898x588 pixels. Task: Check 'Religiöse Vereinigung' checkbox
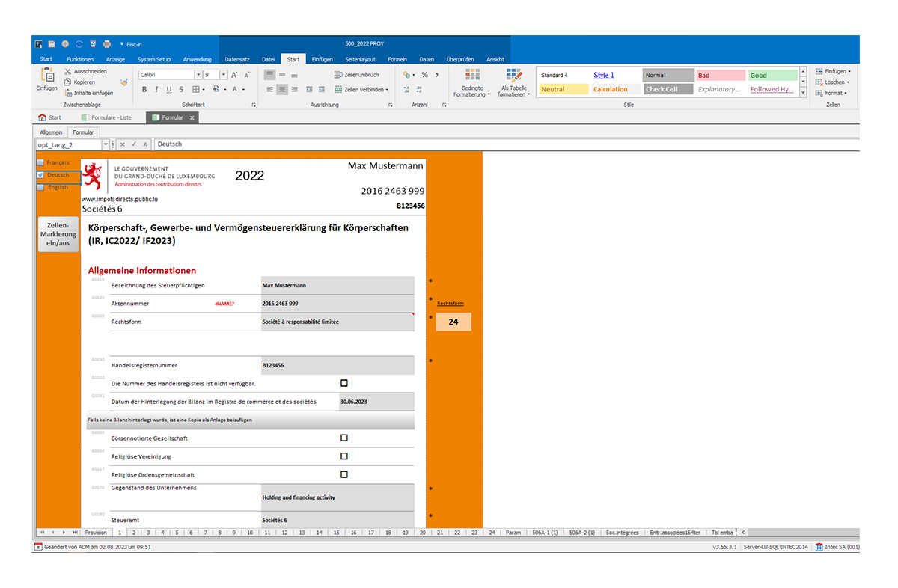pos(344,456)
